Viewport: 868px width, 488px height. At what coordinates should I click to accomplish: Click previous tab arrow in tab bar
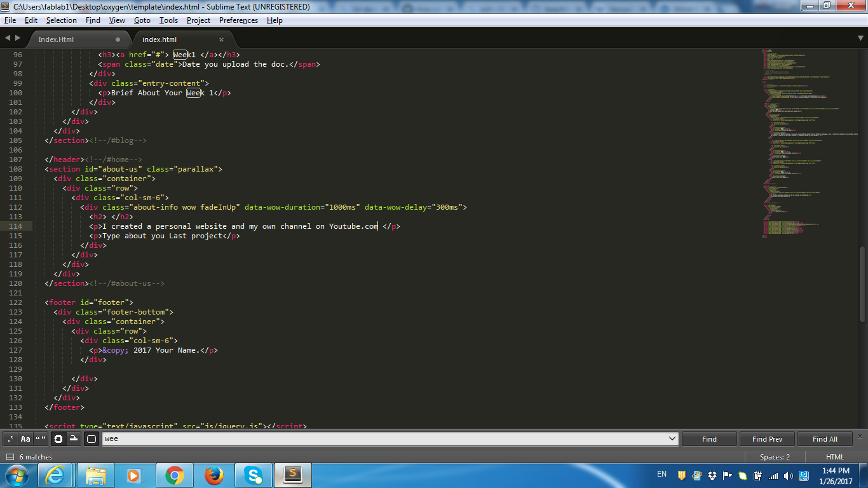8,38
